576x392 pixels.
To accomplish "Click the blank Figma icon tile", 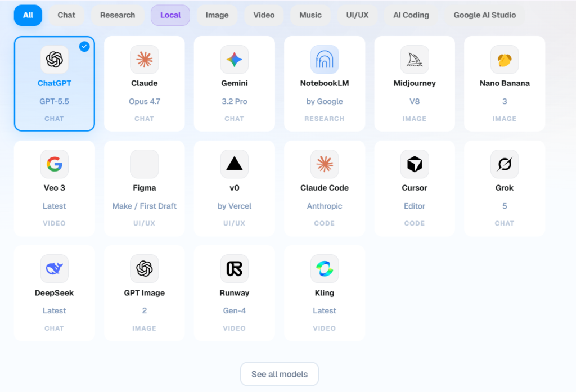I will click(145, 164).
